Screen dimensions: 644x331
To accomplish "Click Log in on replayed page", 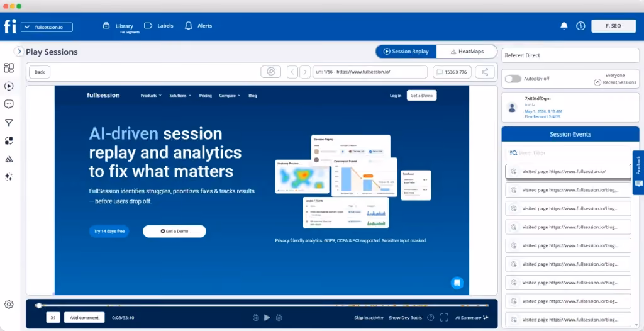I will click(x=396, y=96).
